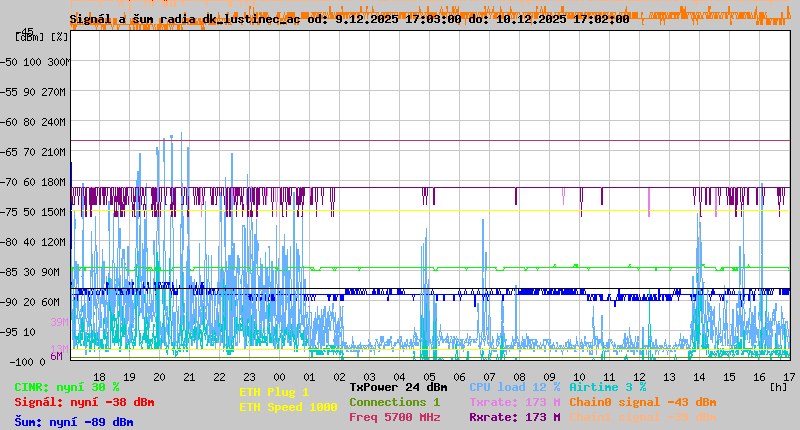Click the pink '39M' rate label
The image size is (800, 430).
click(x=59, y=322)
